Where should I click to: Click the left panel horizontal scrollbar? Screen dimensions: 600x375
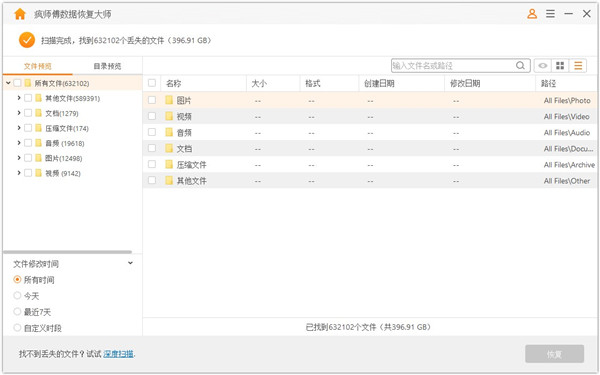click(68, 252)
